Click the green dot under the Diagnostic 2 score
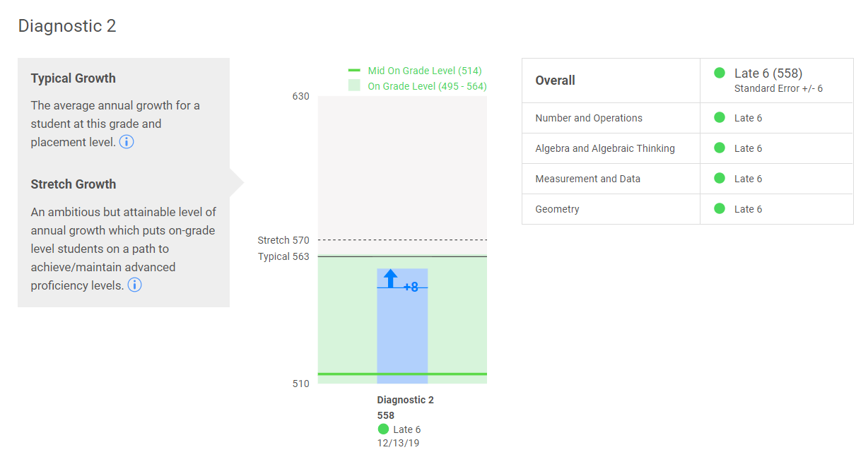The height and width of the screenshot is (457, 868). click(383, 429)
